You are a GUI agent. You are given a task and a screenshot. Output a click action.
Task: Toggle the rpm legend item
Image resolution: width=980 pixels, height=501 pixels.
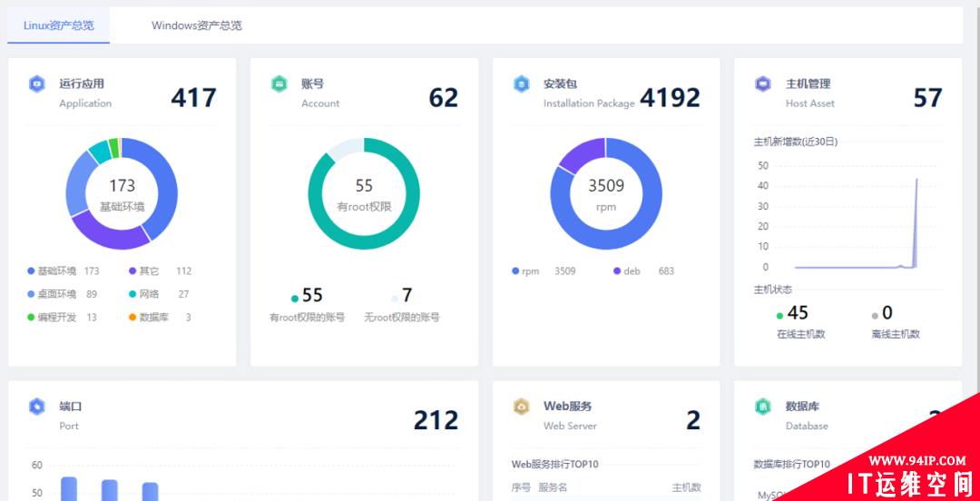tap(544, 271)
